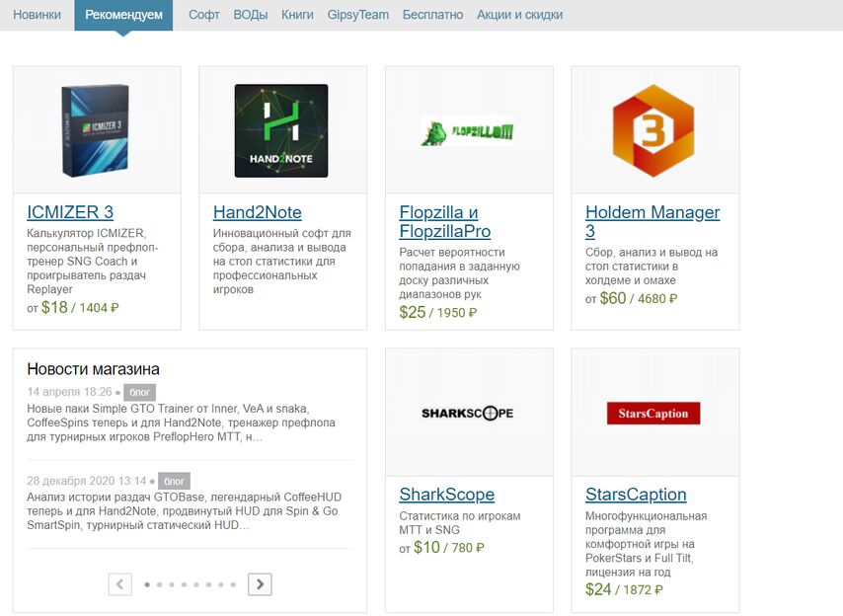
Task: Click the Flopzilla price $25 / 1950 ₽
Action: click(x=437, y=312)
